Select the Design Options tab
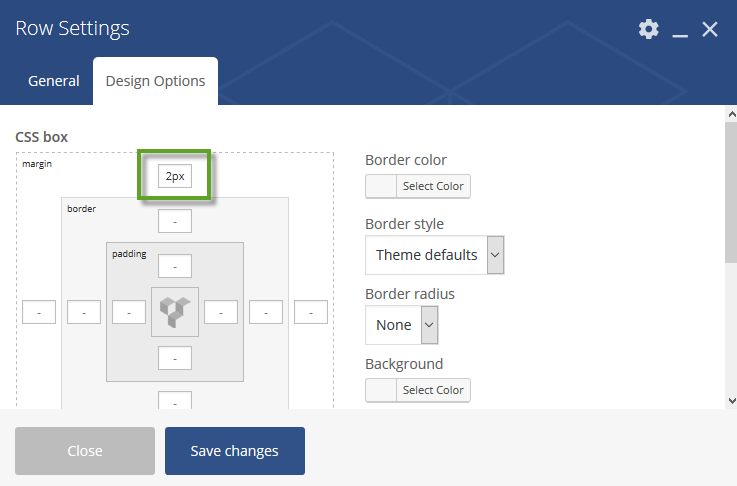 pyautogui.click(x=156, y=81)
